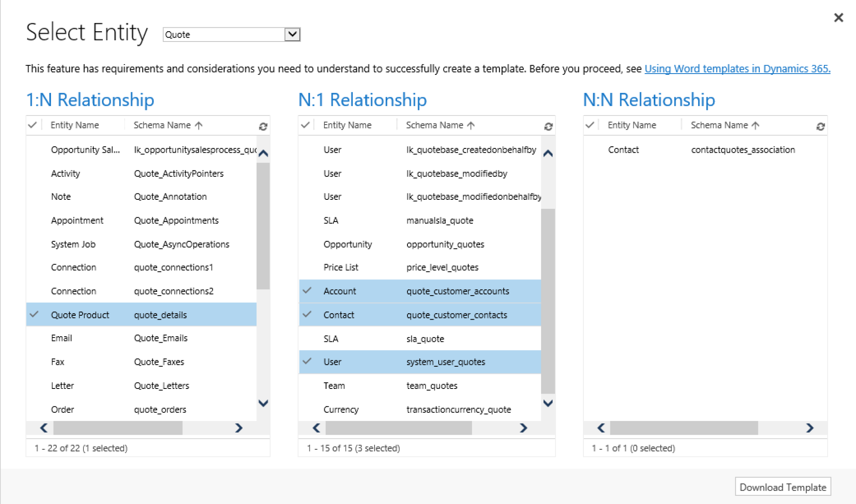This screenshot has width=856, height=504.
Task: Click left arrow of N:1 horizontal scrollbar
Action: pyautogui.click(x=316, y=428)
